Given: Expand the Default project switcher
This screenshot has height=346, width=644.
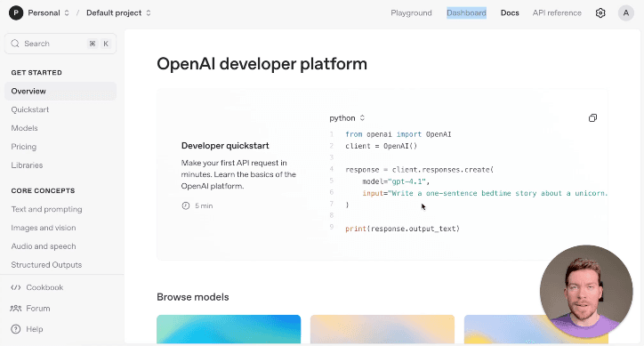Looking at the screenshot, I should 149,13.
